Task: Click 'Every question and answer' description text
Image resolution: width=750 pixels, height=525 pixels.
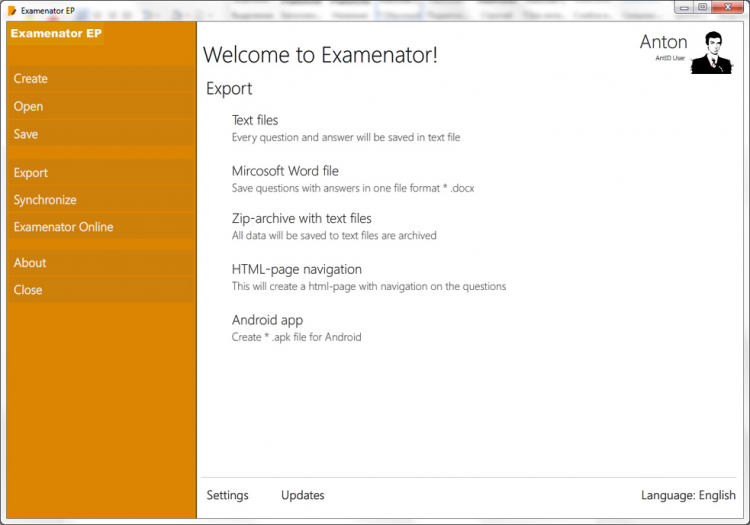Action: 346,137
